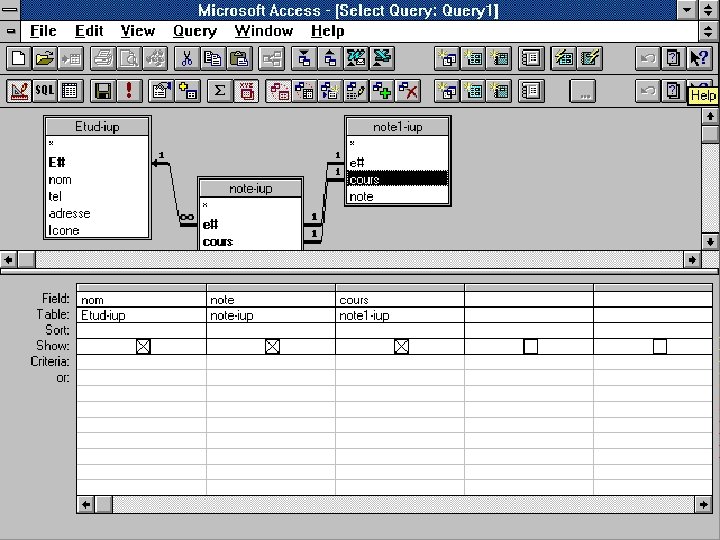Switch to Design View ruler icon
Image resolution: width=720 pixels, height=540 pixels.
19,90
